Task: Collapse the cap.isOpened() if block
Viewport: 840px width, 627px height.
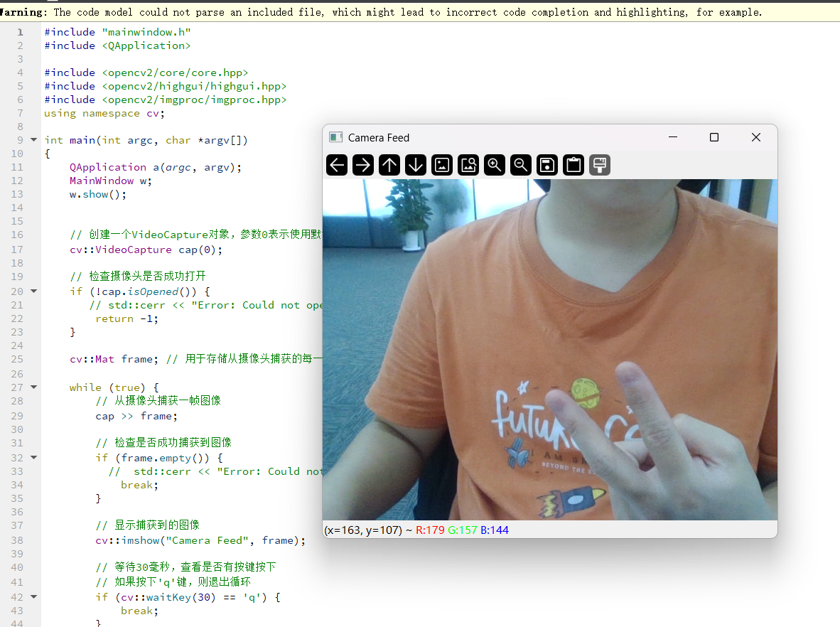Action: (x=33, y=291)
